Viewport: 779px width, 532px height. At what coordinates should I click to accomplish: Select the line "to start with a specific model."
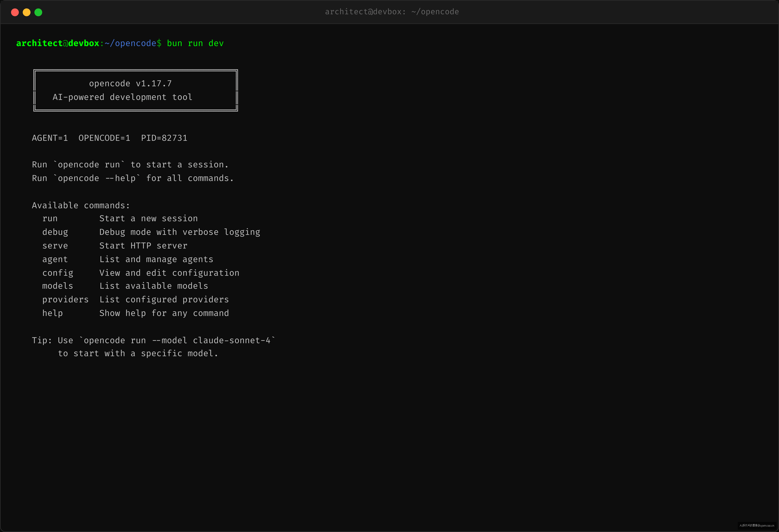point(138,353)
